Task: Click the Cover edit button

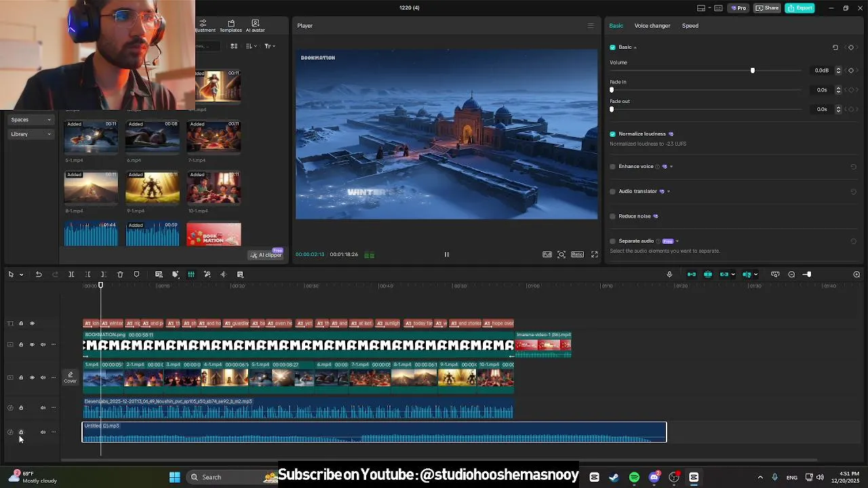Action: [71, 378]
